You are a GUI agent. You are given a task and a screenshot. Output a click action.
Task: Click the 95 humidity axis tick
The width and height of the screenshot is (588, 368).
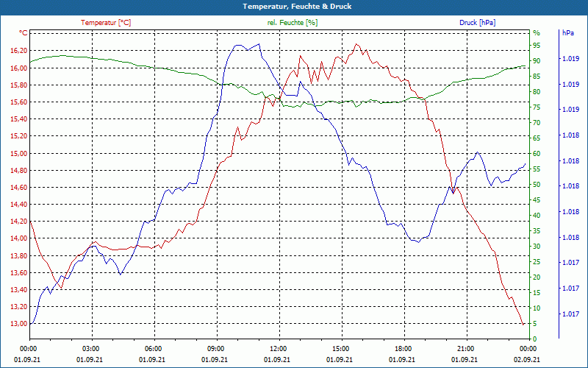pos(537,46)
